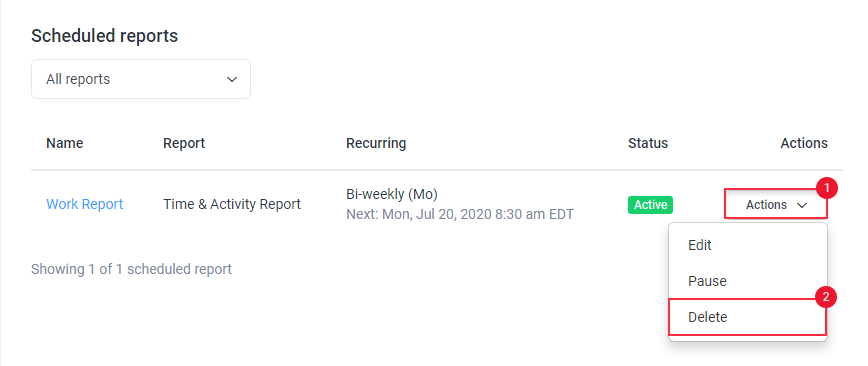Screen dimensions: 868x366
Task: Click the Report column header
Action: pyautogui.click(x=184, y=143)
